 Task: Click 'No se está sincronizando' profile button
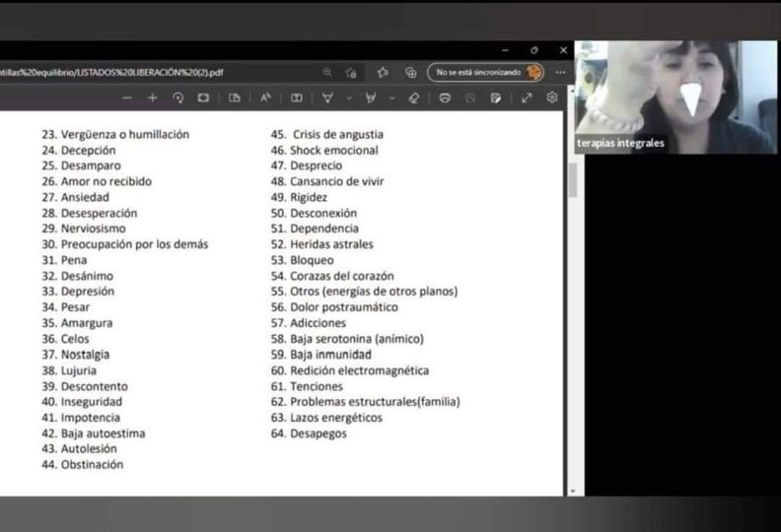(x=485, y=72)
